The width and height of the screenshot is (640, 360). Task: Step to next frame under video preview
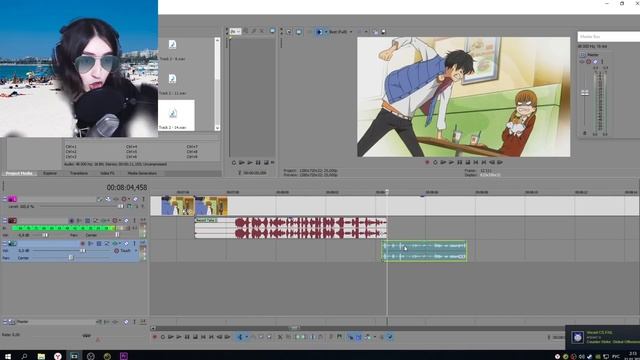coord(500,162)
